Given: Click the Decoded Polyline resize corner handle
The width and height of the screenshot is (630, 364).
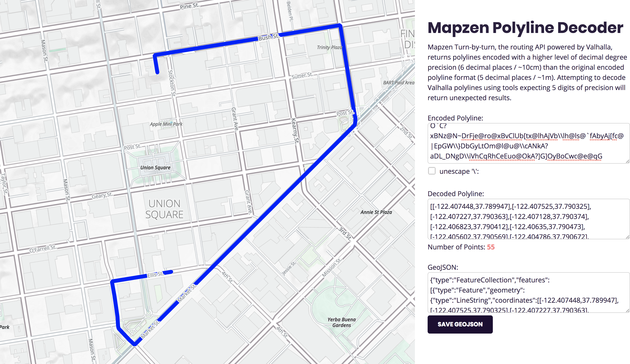Looking at the screenshot, I should tap(627, 237).
